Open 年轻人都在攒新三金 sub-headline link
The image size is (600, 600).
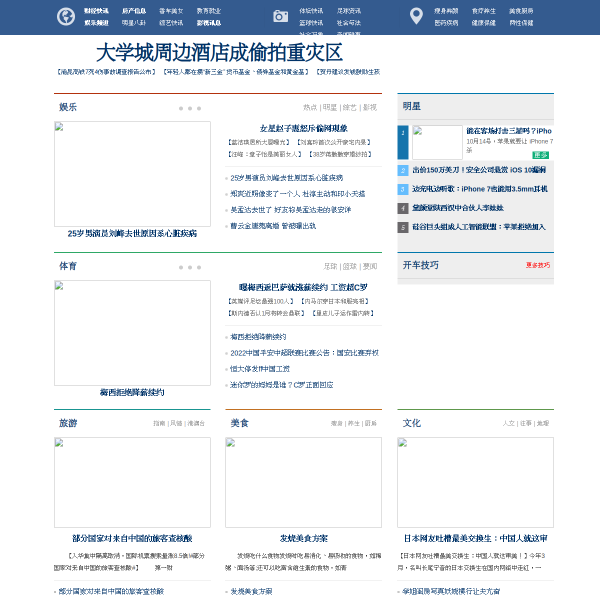(x=236, y=72)
